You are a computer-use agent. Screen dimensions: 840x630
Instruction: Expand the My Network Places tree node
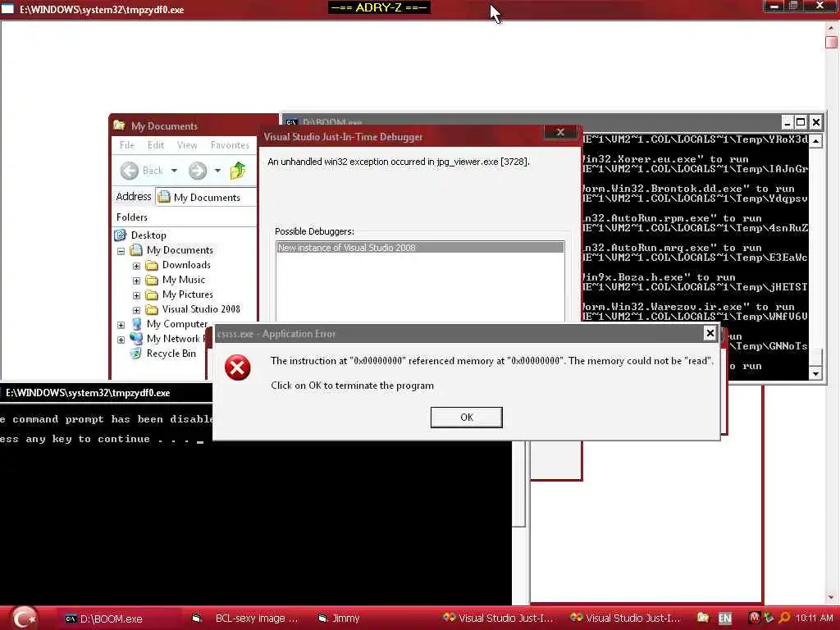(121, 340)
